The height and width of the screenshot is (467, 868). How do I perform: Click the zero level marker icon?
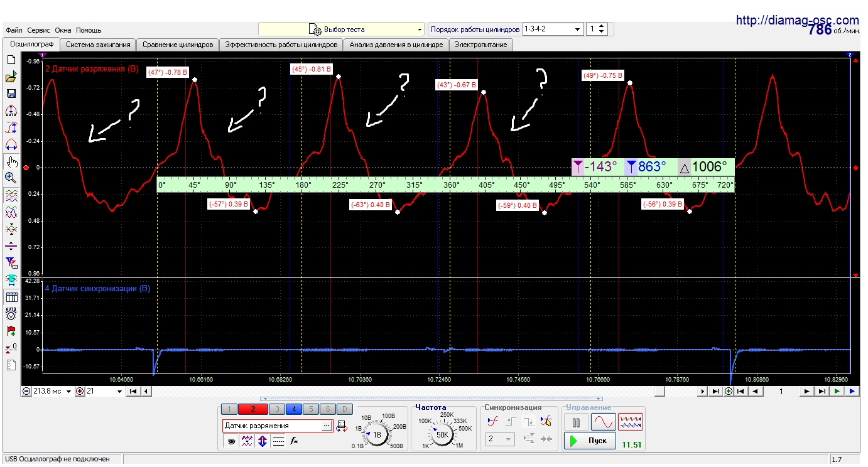pos(11,348)
